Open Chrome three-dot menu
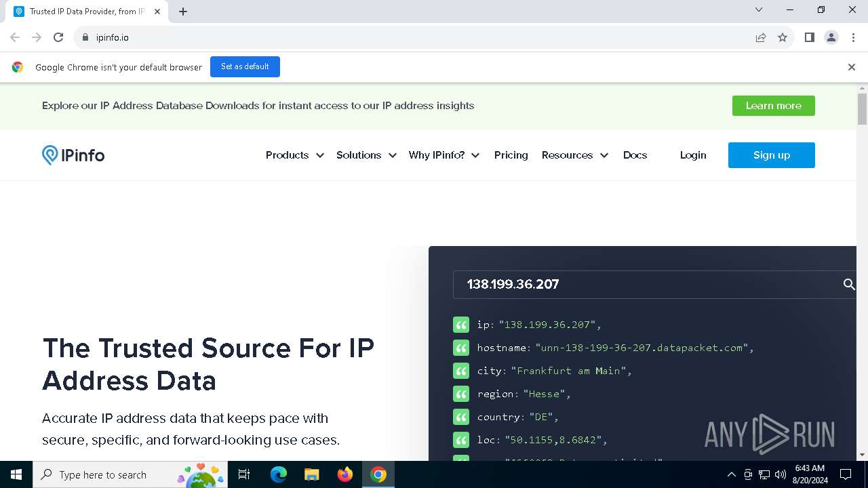Screen dimensions: 868x488 (854, 37)
